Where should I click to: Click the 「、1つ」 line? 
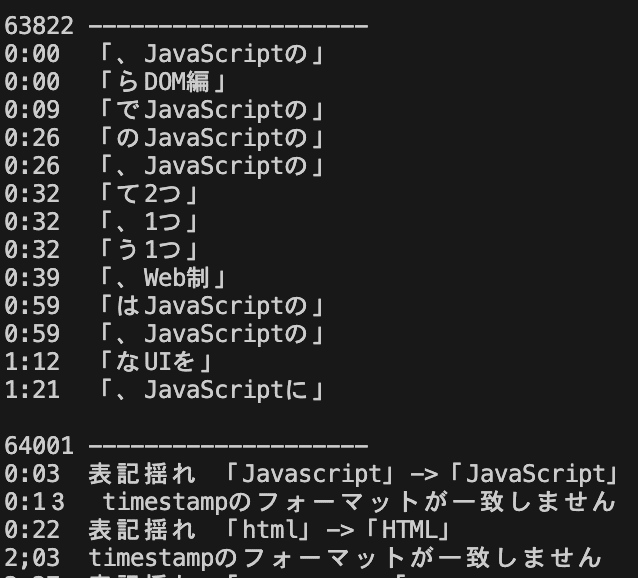point(149,221)
